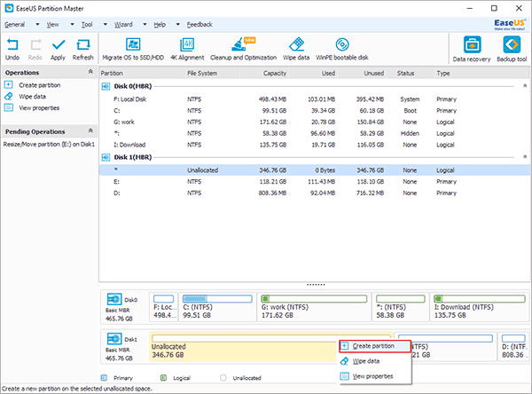The width and height of the screenshot is (532, 394).
Task: Click the Undo toolbar icon
Action: tap(12, 49)
